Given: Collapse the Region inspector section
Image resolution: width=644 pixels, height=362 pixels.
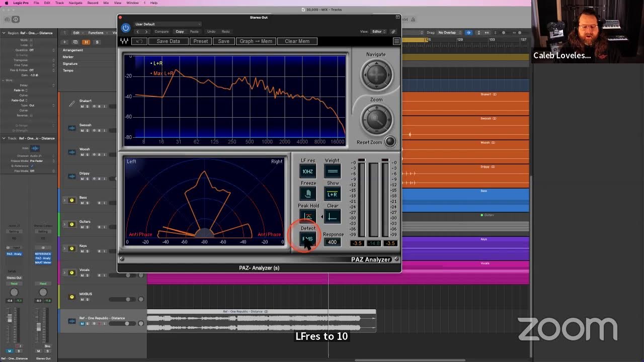Looking at the screenshot, I should (x=4, y=33).
